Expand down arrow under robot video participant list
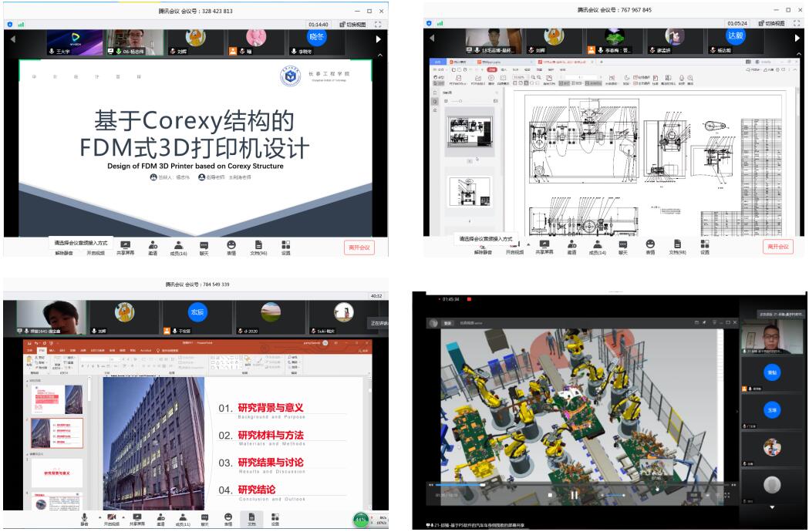 point(773,507)
